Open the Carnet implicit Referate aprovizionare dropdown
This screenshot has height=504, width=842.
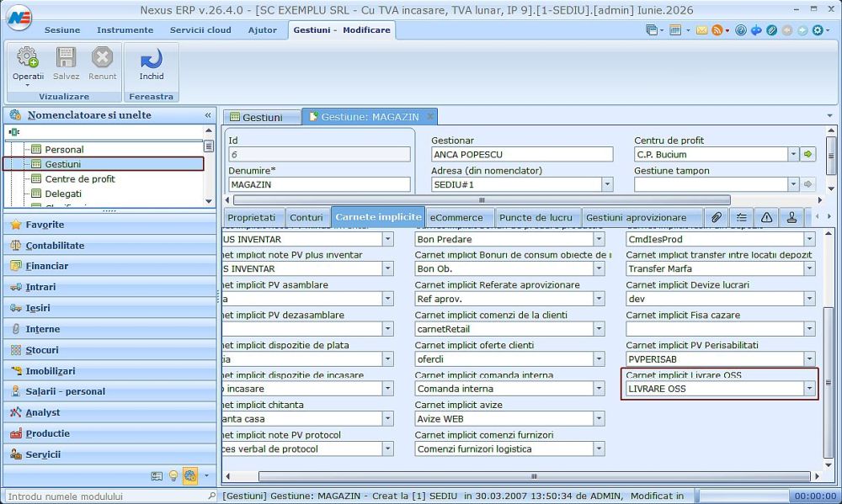pos(599,299)
